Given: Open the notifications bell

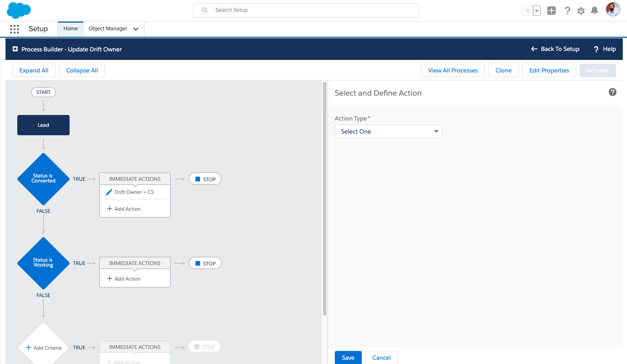Looking at the screenshot, I should pos(595,11).
